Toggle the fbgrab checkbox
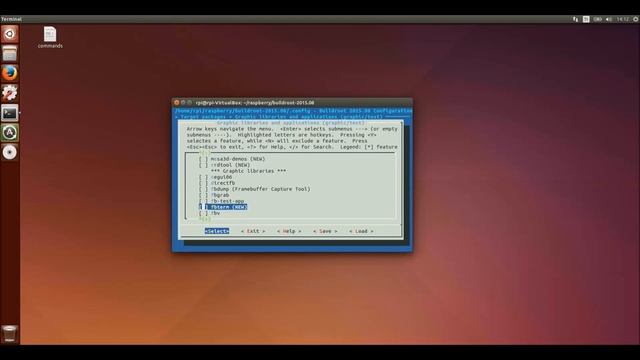The height and width of the screenshot is (360, 640). (204, 195)
